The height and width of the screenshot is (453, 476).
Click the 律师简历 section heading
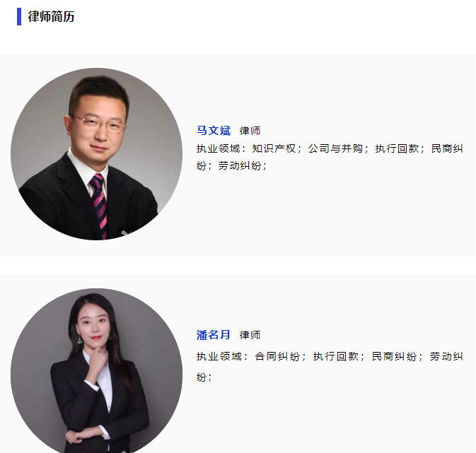pos(51,16)
